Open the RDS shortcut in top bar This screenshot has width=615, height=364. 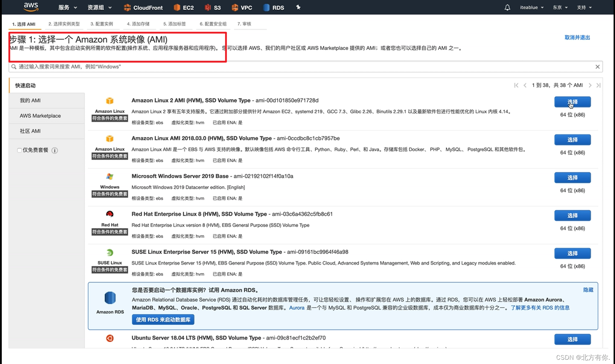[274, 7]
